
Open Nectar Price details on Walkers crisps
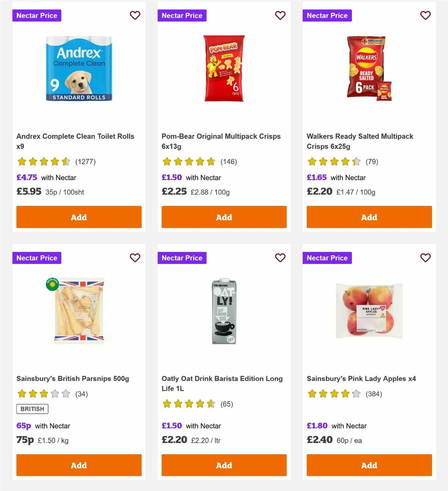(327, 15)
